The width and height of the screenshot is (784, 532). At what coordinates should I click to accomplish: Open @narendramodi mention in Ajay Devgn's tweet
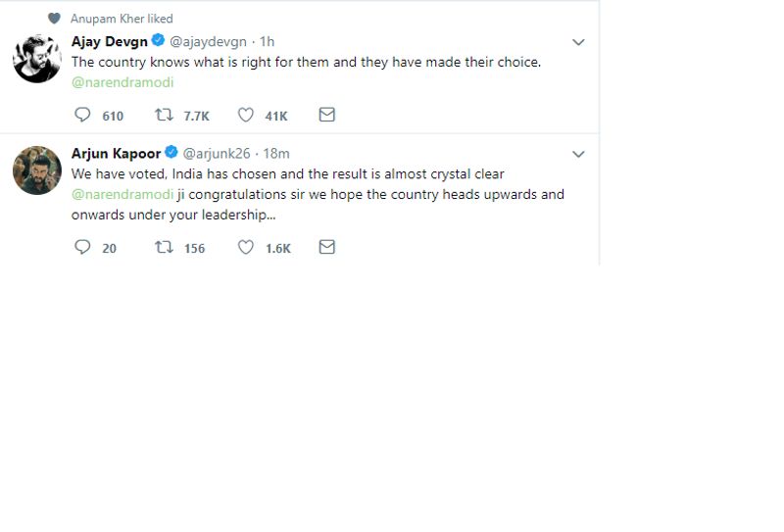pos(122,82)
